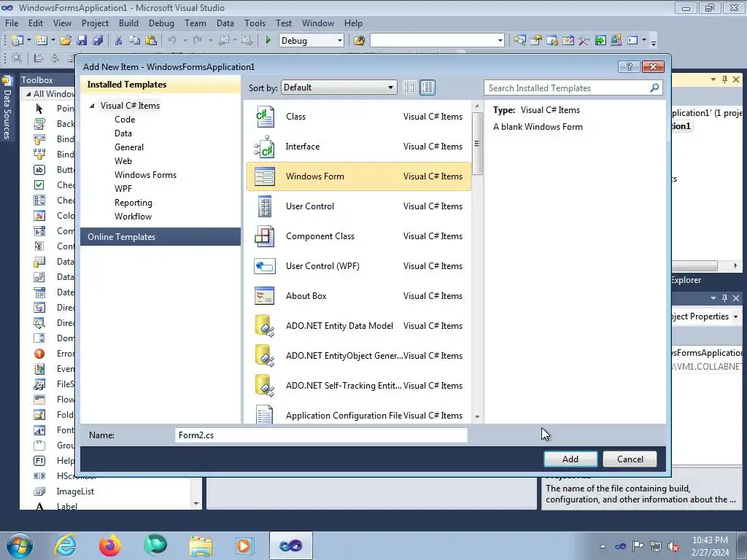Screen dimensions: 747x560
Task: Click the Solution Explorer horizontal scrollbar
Action: [x=694, y=265]
